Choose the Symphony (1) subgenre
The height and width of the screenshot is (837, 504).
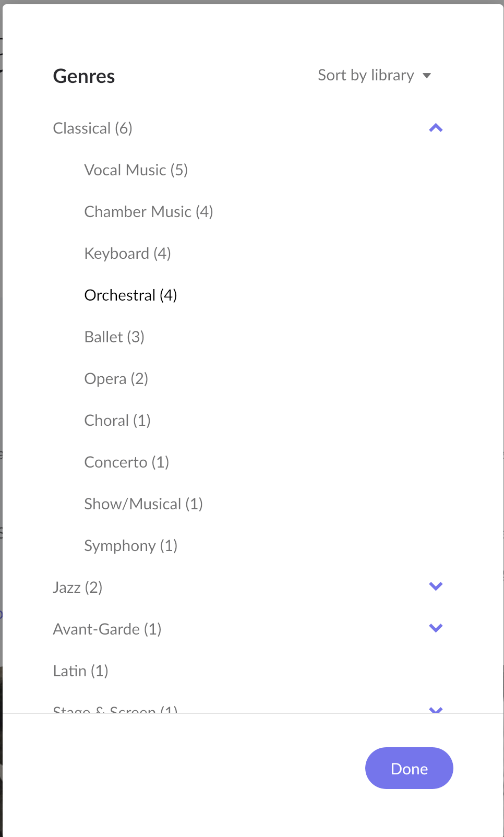[131, 546]
